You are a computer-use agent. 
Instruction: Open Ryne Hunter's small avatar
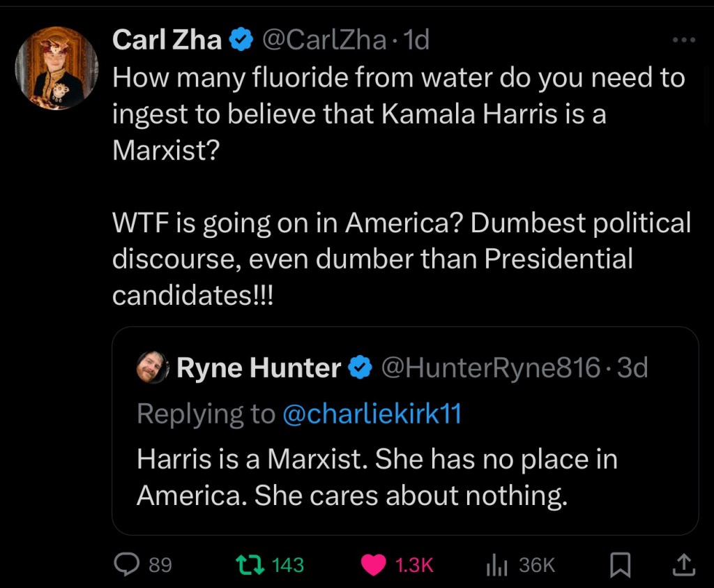point(153,368)
